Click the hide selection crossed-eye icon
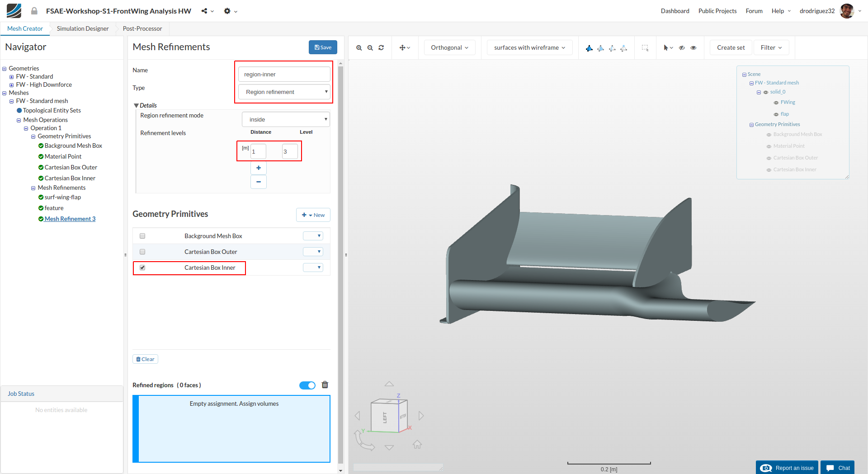Viewport: 868px width, 474px height. coord(682,48)
